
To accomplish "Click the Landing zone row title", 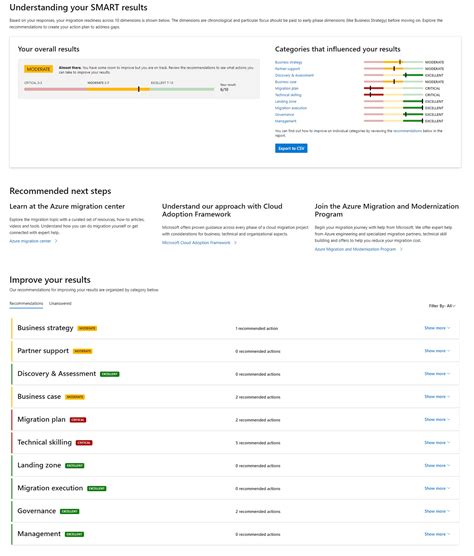I will (x=39, y=465).
